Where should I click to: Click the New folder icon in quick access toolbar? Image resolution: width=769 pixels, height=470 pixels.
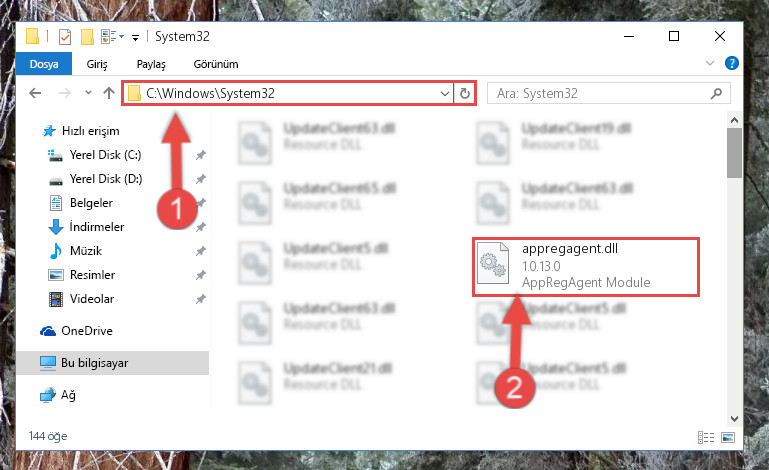pos(87,37)
